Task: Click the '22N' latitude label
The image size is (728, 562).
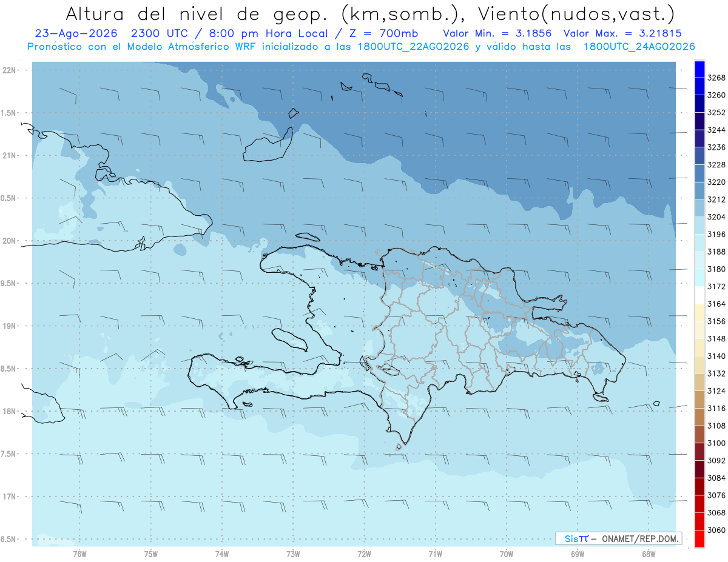Action: pyautogui.click(x=8, y=70)
